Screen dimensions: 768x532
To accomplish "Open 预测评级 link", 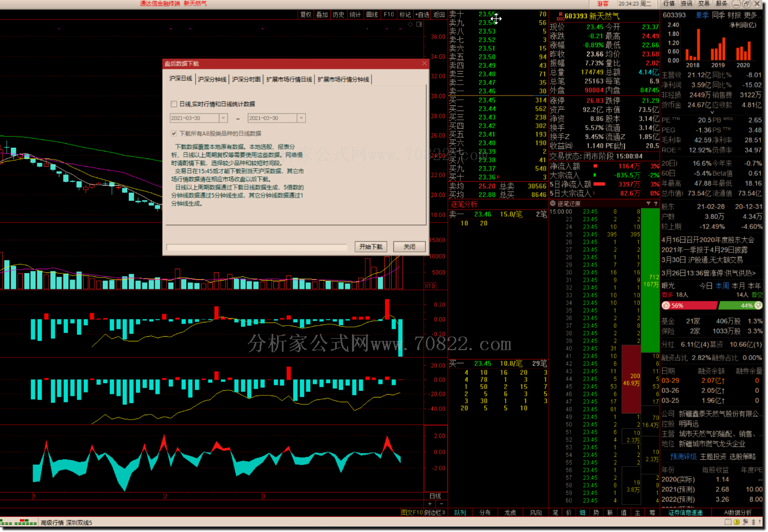I will 683,457.
